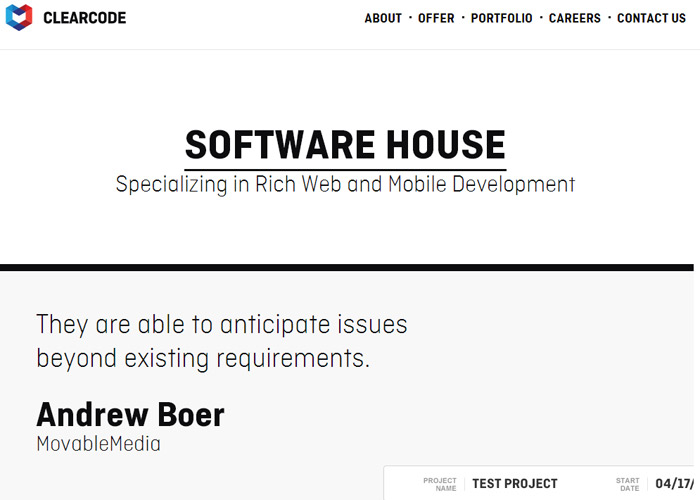Focus the TEST PROJECT name field
700x500 pixels.
click(x=515, y=483)
